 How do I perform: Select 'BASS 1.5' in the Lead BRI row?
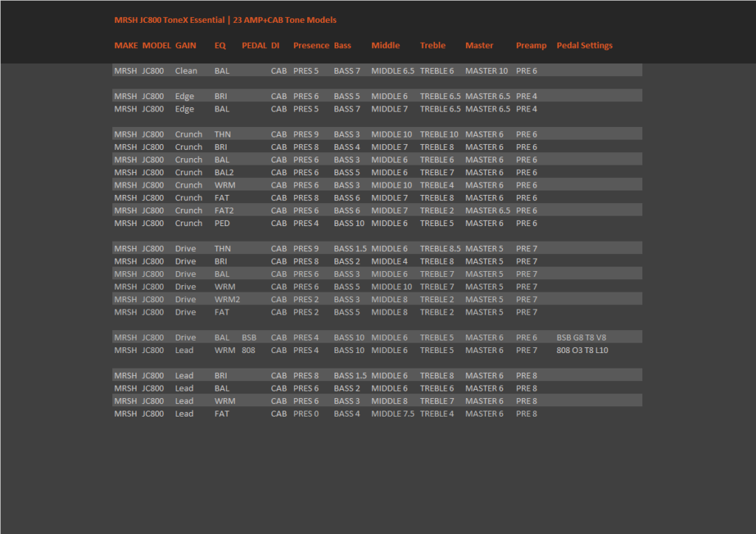(350, 376)
